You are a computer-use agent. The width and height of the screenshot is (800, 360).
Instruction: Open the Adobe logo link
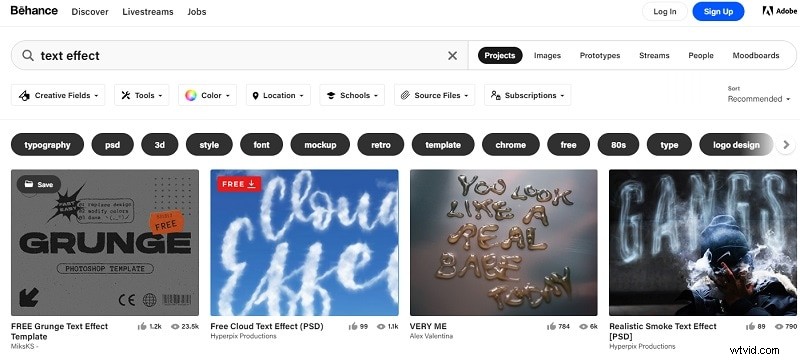(780, 11)
